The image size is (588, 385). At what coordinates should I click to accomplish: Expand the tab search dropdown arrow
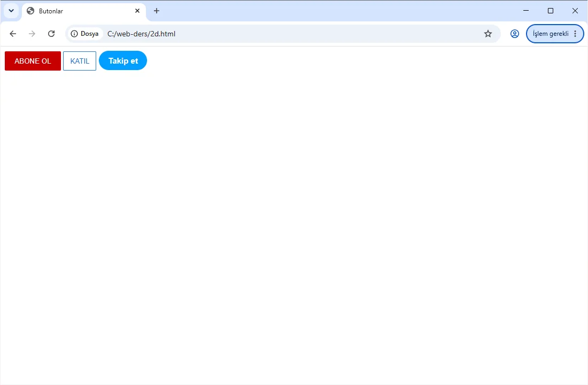pyautogui.click(x=11, y=11)
